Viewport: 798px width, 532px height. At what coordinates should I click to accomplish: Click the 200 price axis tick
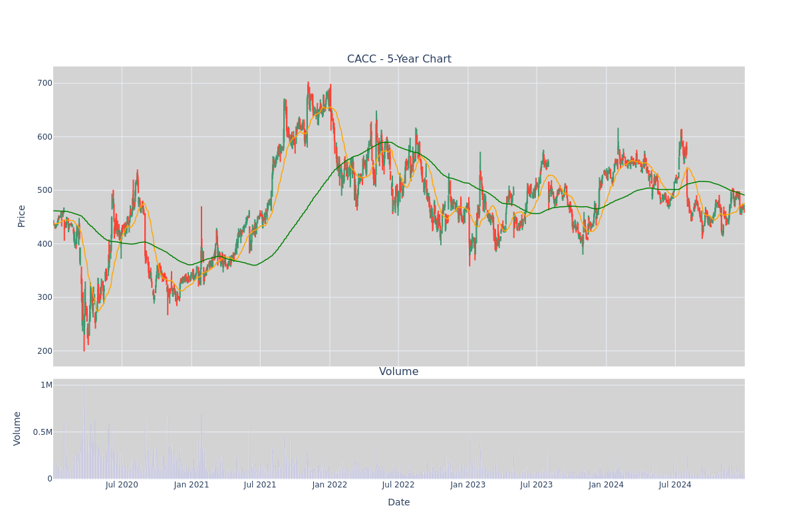tap(45, 351)
